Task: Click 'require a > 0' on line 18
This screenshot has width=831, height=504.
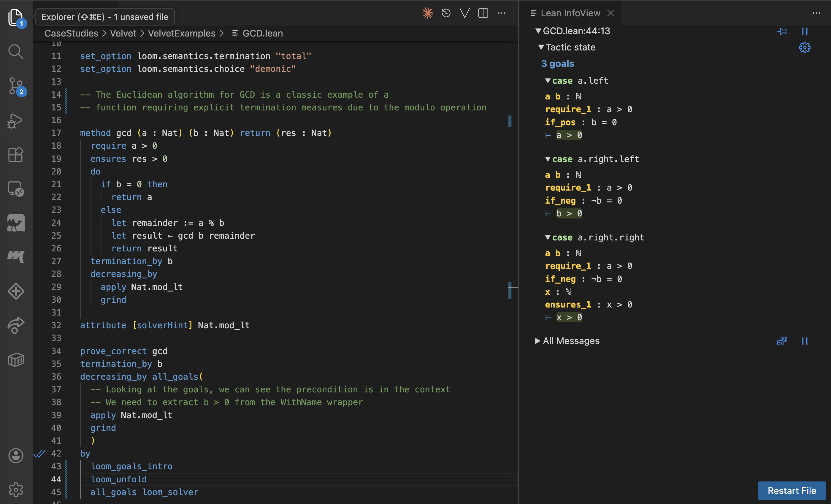Action: [124, 146]
